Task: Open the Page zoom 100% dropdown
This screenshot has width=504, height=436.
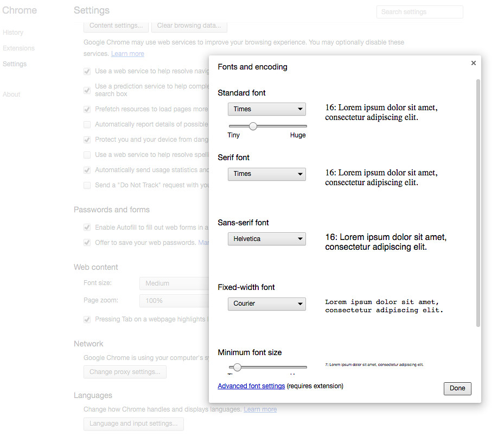Action: point(174,301)
